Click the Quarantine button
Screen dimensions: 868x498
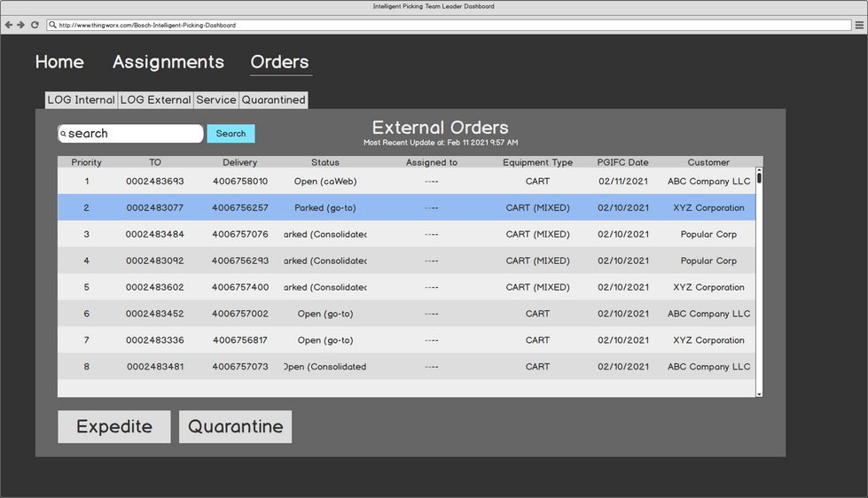click(x=235, y=426)
